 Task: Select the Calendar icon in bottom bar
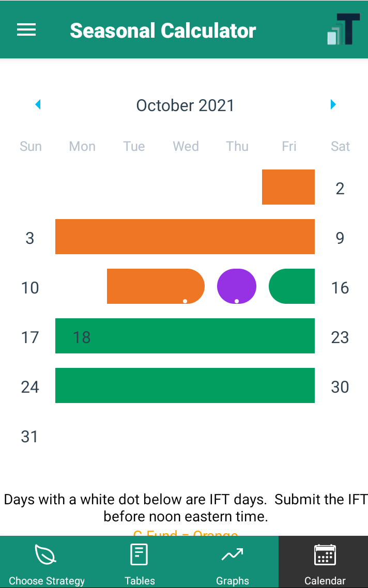click(x=325, y=554)
